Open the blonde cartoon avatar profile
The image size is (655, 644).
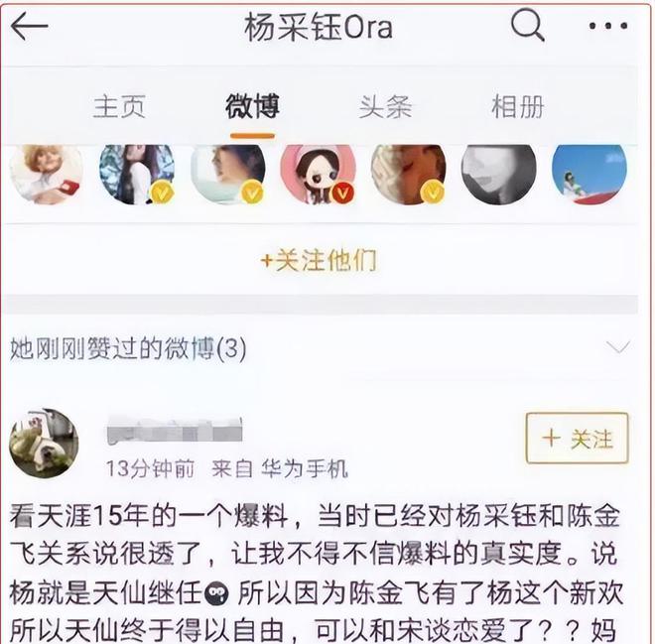click(46, 174)
